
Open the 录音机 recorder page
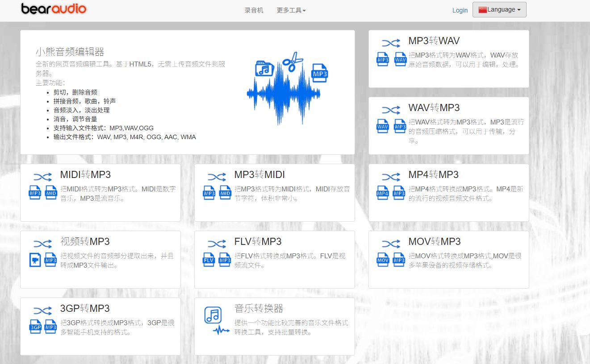(254, 10)
